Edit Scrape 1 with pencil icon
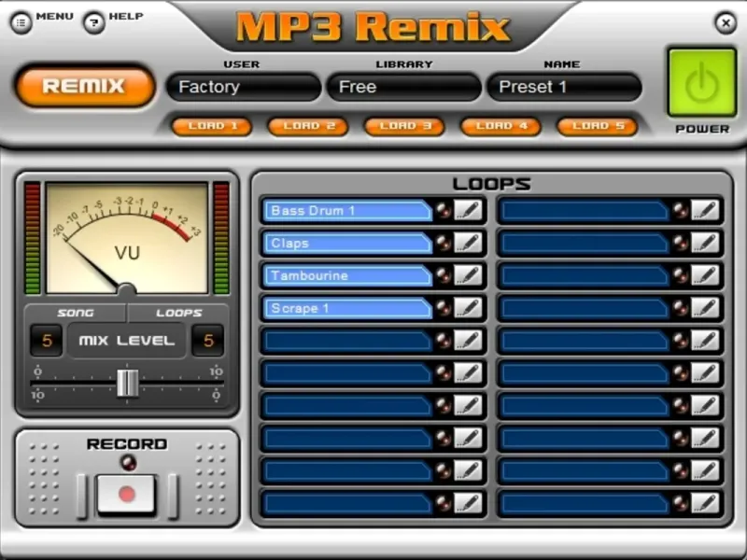747x560 pixels. click(468, 308)
